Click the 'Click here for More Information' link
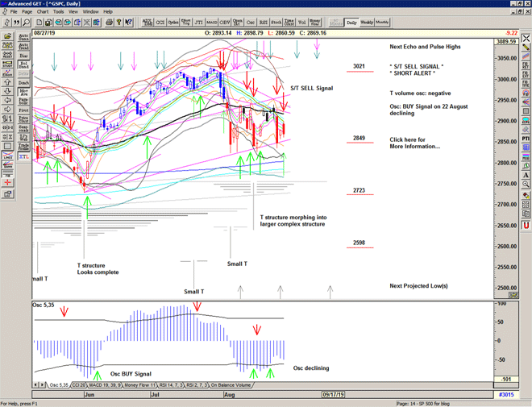Screen dimensions: 532x407 coord(416,143)
